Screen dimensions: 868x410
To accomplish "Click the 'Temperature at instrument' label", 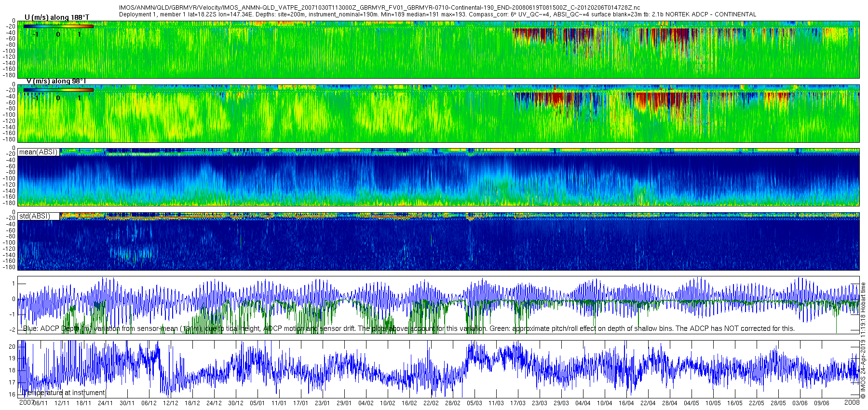I will coord(64,393).
